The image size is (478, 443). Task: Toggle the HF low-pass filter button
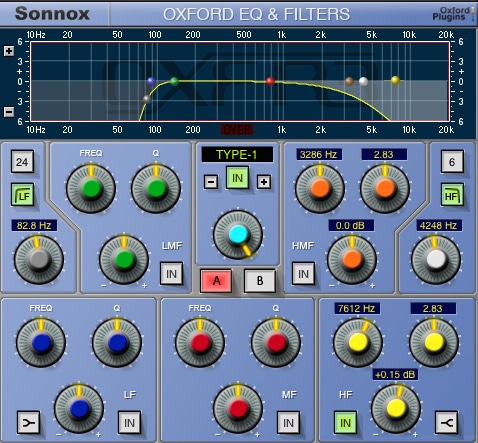452,195
